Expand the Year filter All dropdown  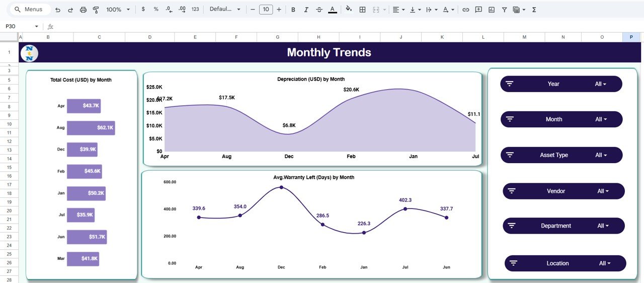point(600,84)
